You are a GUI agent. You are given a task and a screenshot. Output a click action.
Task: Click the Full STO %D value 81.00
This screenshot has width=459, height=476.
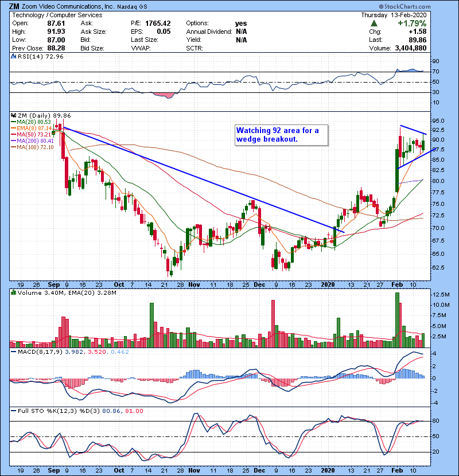pyautogui.click(x=134, y=411)
